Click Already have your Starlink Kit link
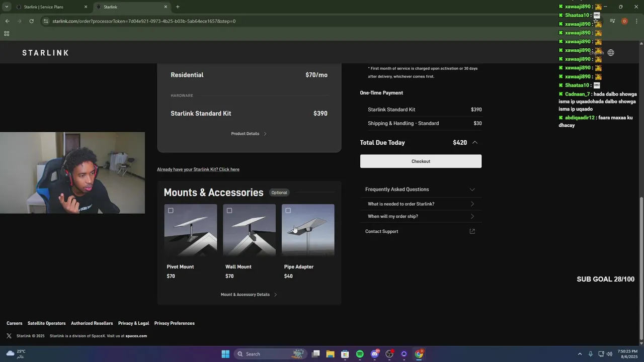This screenshot has width=644, height=362. [x=198, y=169]
